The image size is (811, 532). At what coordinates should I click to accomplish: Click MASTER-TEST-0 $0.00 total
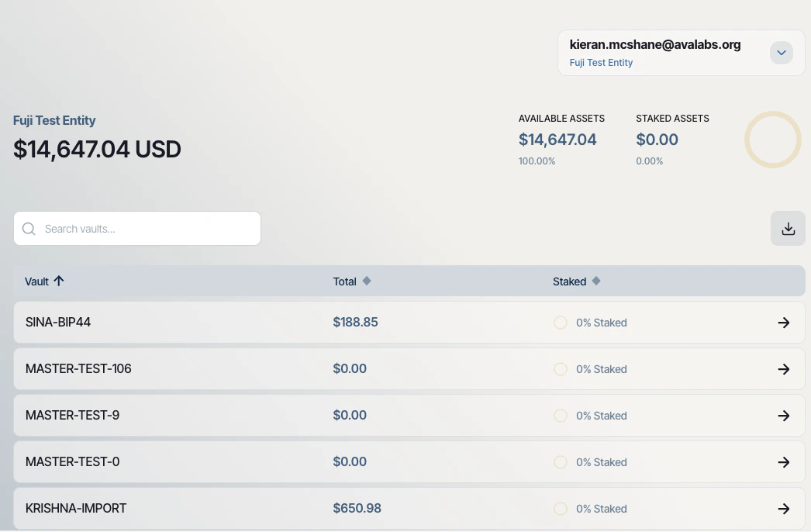tap(350, 461)
